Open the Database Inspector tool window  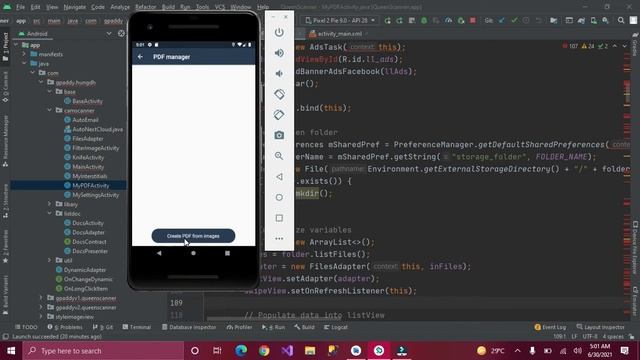[x=189, y=327]
